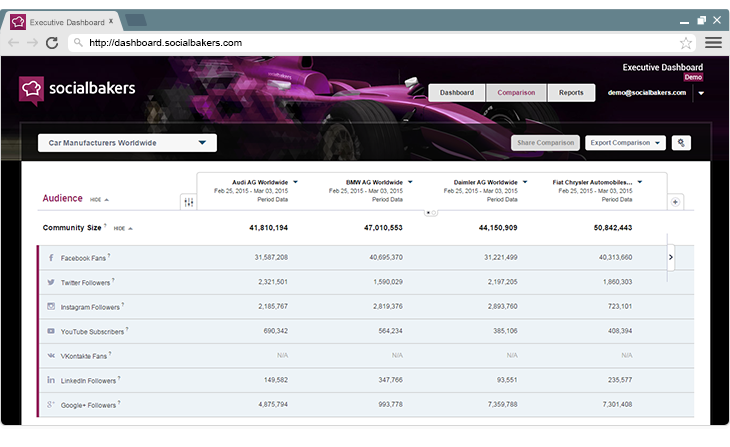
Task: Open Fiat Chrysler Automobiles column dropdown
Action: (x=640, y=182)
